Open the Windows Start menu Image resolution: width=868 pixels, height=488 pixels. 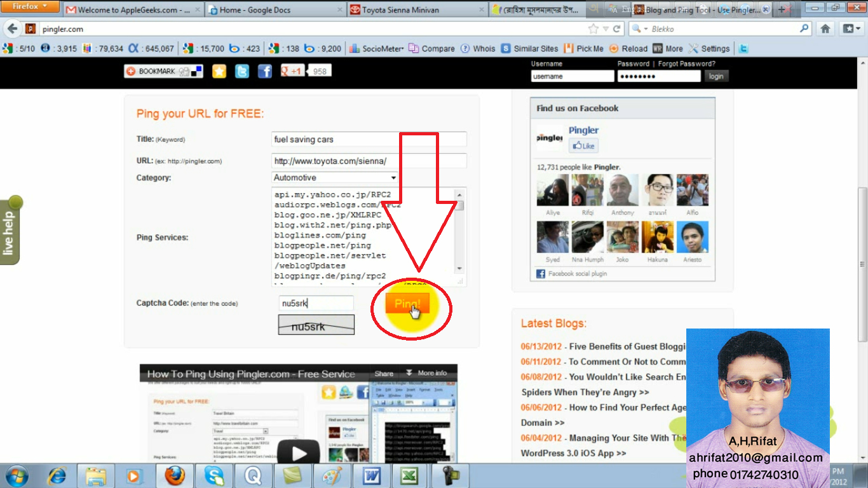[16, 476]
